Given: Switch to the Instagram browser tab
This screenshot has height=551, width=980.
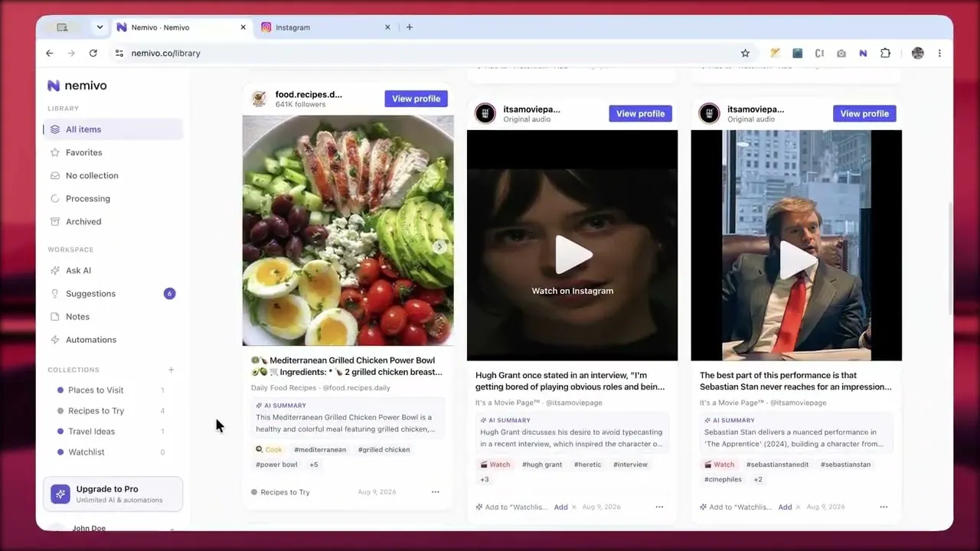Looking at the screenshot, I should [325, 28].
